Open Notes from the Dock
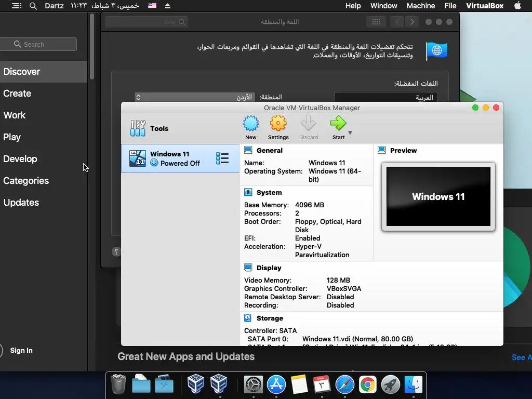The image size is (532, 399). click(299, 384)
